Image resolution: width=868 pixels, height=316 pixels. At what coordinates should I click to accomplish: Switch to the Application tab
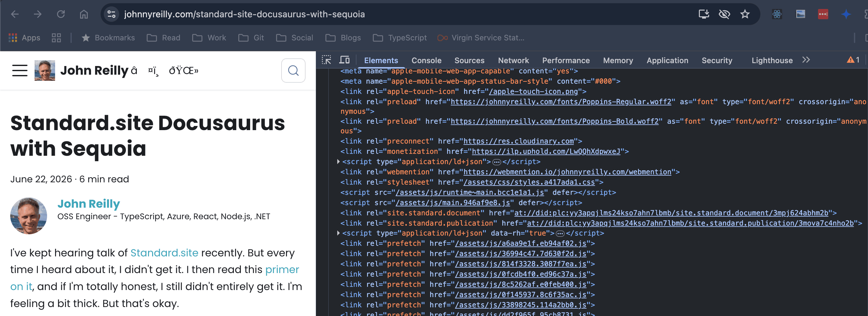coord(667,60)
